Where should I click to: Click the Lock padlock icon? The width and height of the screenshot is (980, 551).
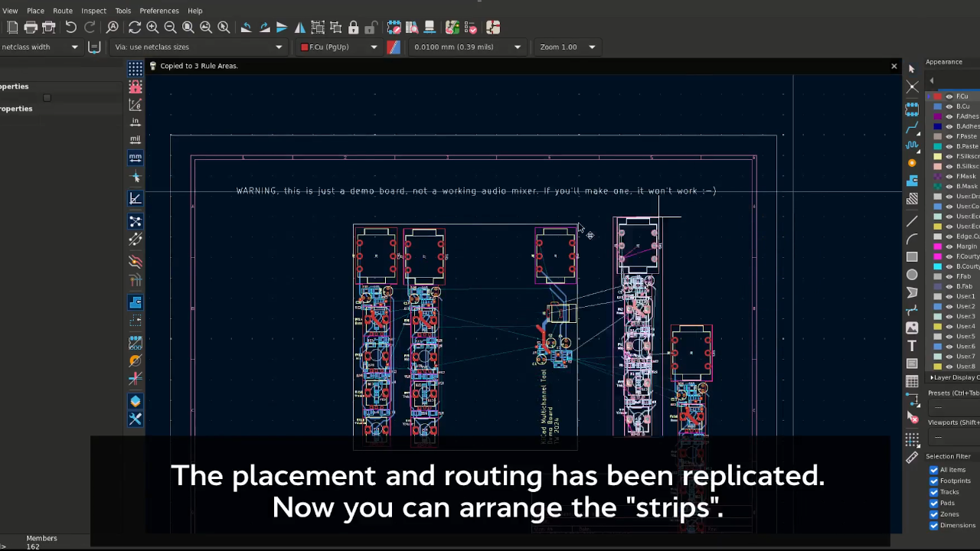point(354,28)
